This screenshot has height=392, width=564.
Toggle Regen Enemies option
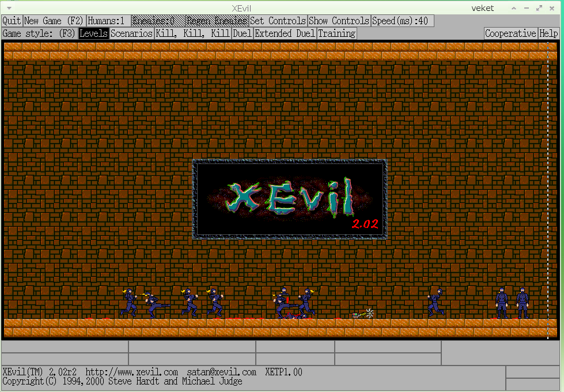pos(217,21)
